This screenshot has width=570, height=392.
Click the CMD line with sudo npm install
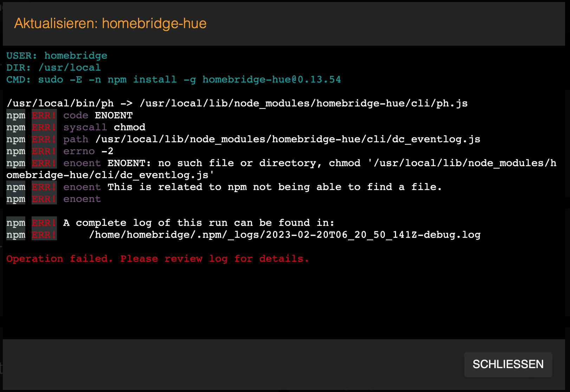click(x=174, y=79)
